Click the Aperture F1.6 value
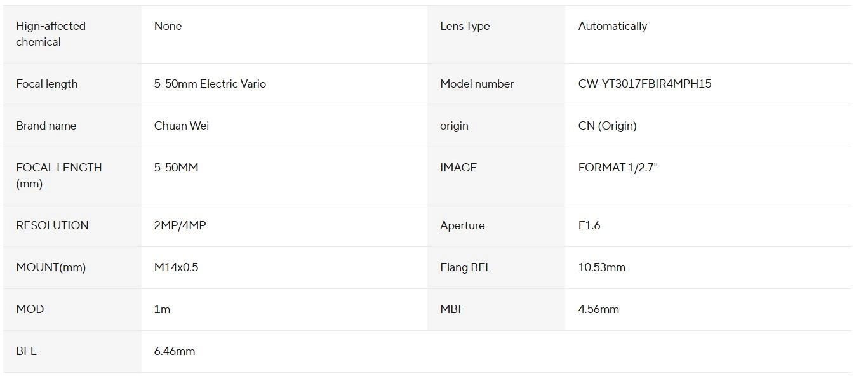This screenshot has width=868, height=376. [589, 225]
